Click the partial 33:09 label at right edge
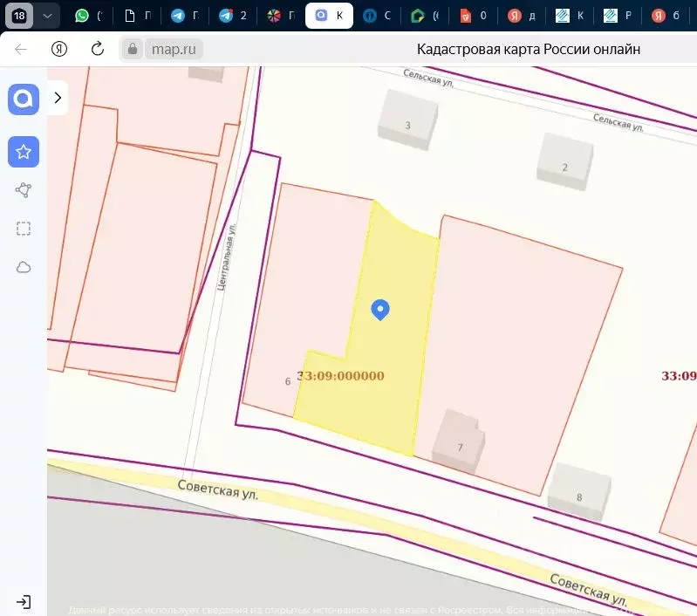697x616 pixels. tap(680, 376)
